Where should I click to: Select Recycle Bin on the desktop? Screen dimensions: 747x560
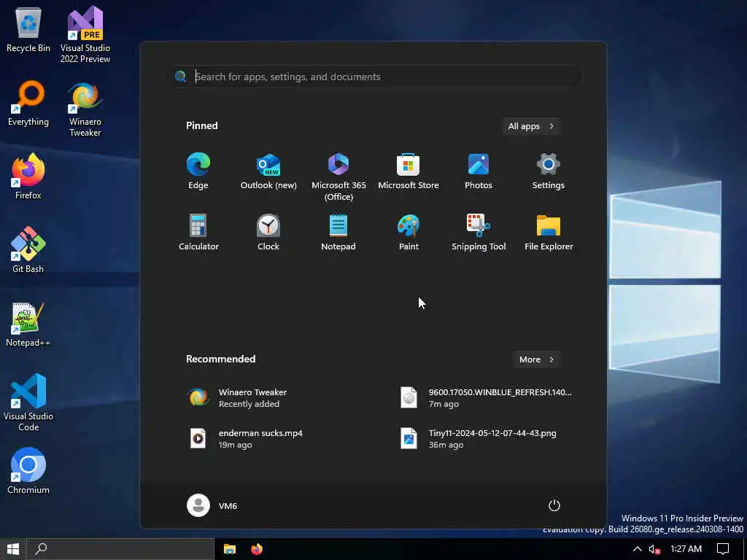point(28,29)
